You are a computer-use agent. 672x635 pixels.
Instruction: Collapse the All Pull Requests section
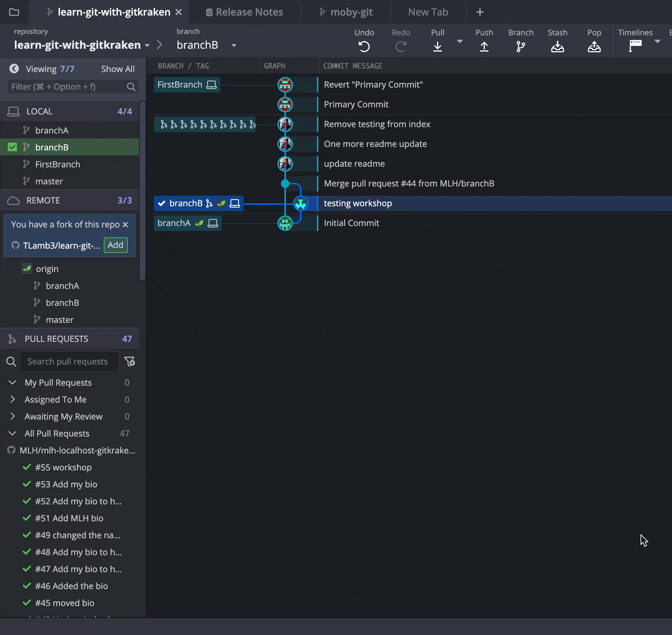coord(13,433)
